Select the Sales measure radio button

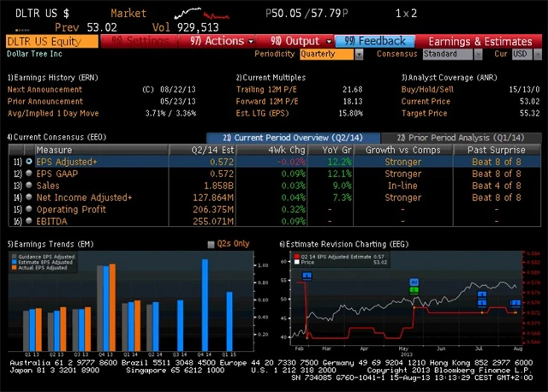tap(29, 185)
